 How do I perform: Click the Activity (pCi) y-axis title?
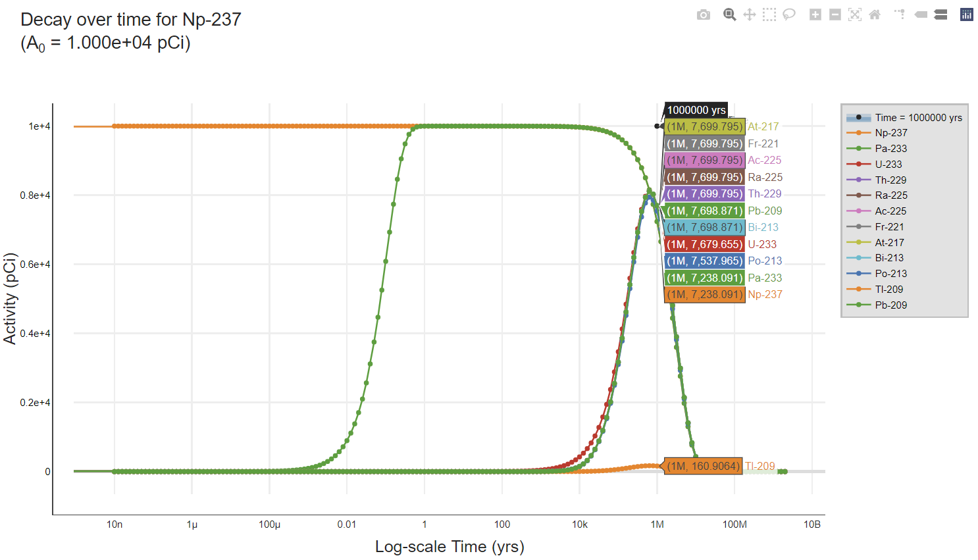(x=10, y=298)
